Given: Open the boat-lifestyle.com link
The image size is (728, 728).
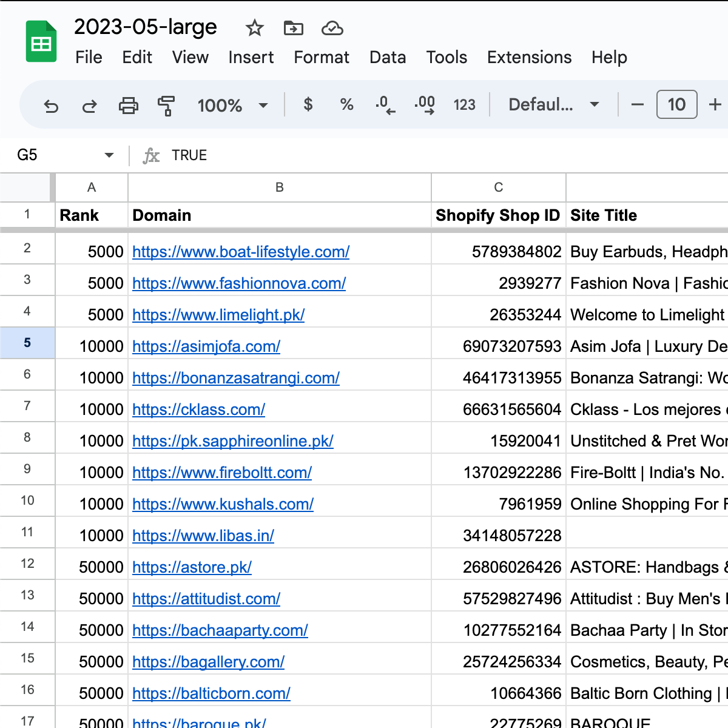Looking at the screenshot, I should click(x=241, y=252).
